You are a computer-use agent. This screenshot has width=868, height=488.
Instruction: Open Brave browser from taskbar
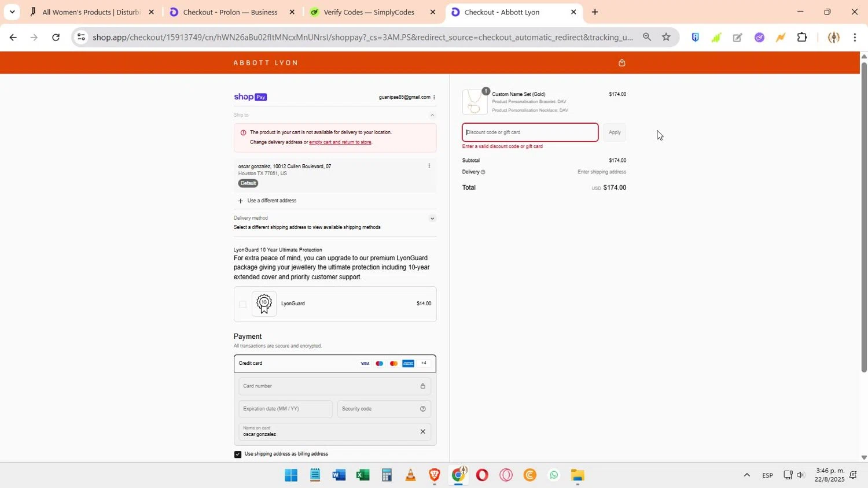pos(435,475)
